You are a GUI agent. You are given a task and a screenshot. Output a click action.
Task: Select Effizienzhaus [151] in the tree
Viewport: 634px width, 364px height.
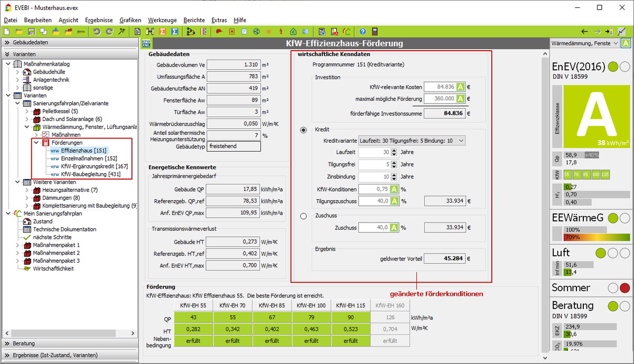pyautogui.click(x=83, y=151)
